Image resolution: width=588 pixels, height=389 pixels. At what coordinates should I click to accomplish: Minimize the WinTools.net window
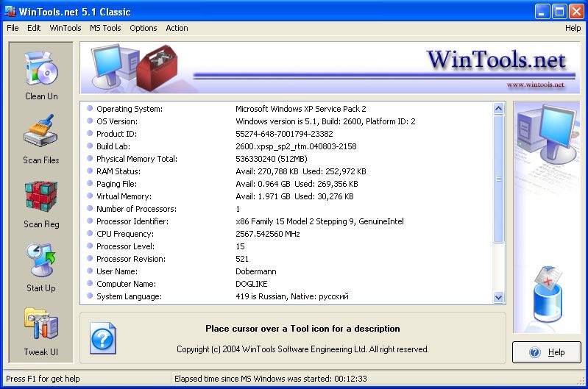[541, 12]
